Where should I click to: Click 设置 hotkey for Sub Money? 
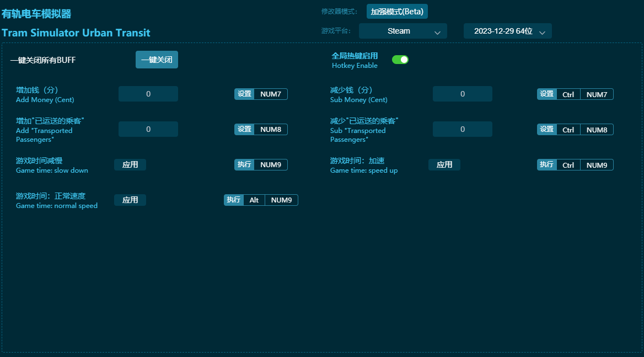[x=546, y=94]
